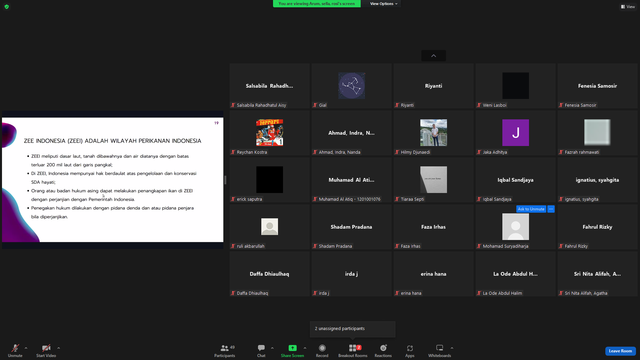Image resolution: width=640 pixels, height=360 pixels.
Task: Select ruli akbarullah's avatar tile
Action: [269, 227]
